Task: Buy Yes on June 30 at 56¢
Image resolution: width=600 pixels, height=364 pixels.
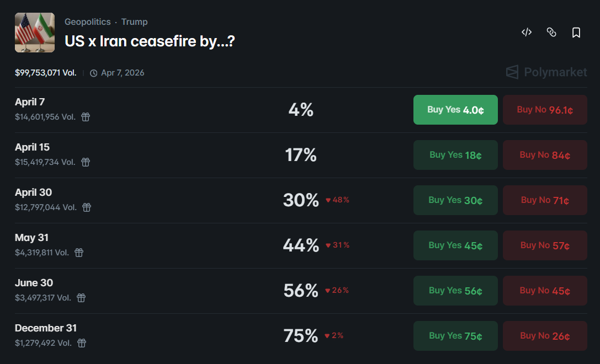Action: (x=455, y=291)
